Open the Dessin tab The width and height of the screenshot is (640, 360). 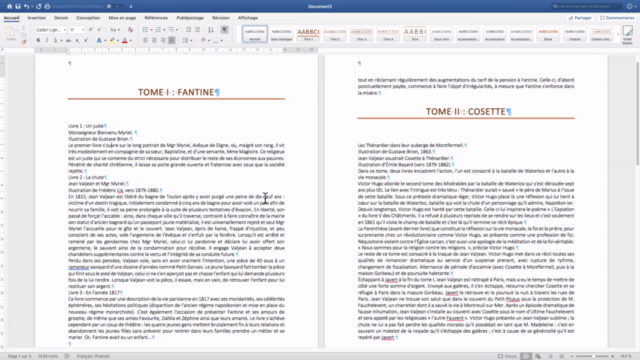(x=61, y=18)
